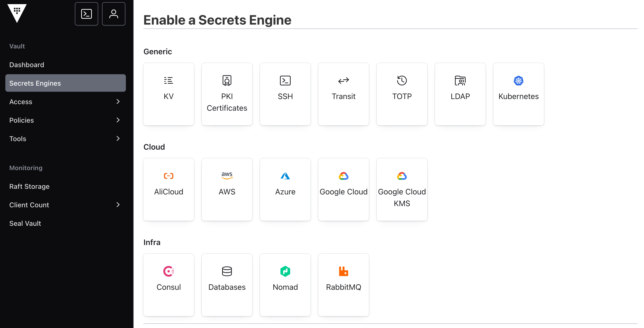Choose the RabbitMQ engine icon
644x328 pixels.
pyautogui.click(x=343, y=271)
